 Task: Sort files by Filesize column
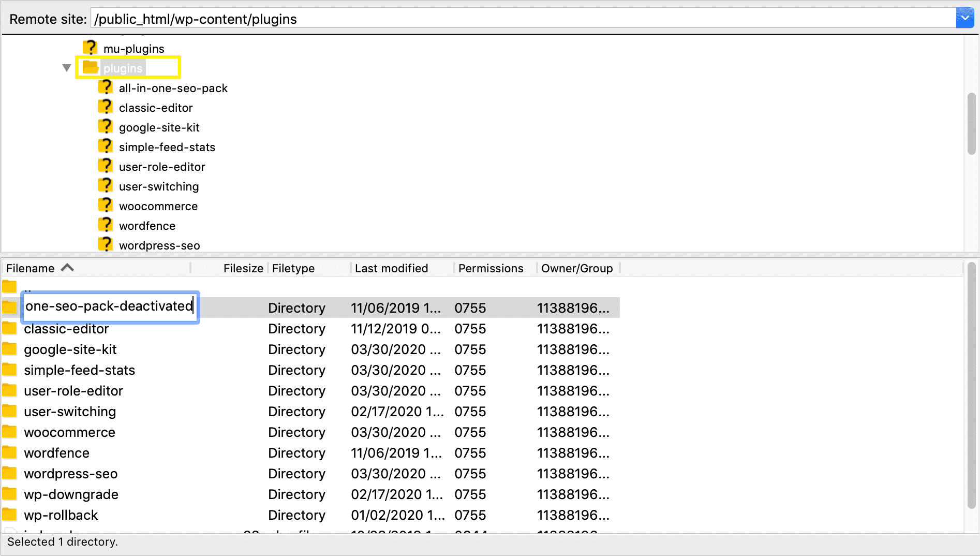point(242,268)
